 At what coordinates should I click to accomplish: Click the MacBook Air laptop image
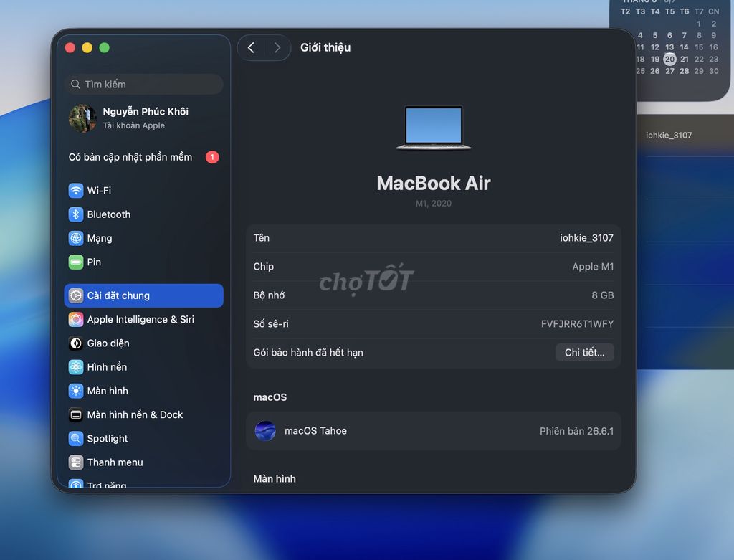point(434,128)
